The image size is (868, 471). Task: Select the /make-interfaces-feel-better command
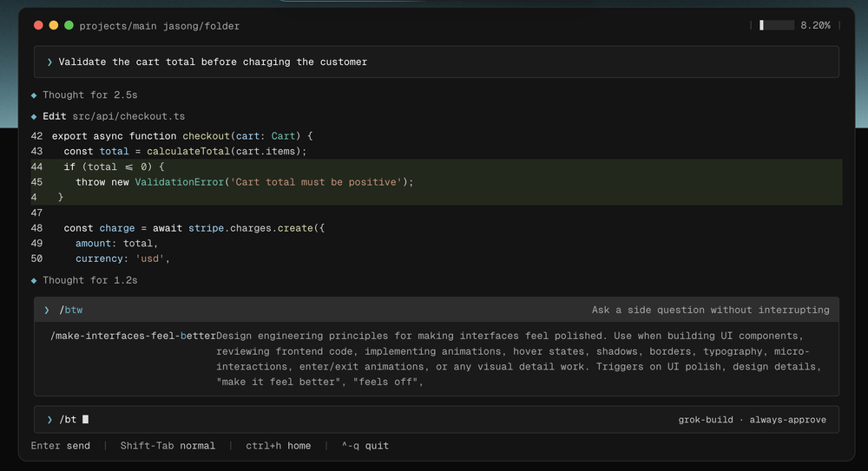click(x=133, y=336)
